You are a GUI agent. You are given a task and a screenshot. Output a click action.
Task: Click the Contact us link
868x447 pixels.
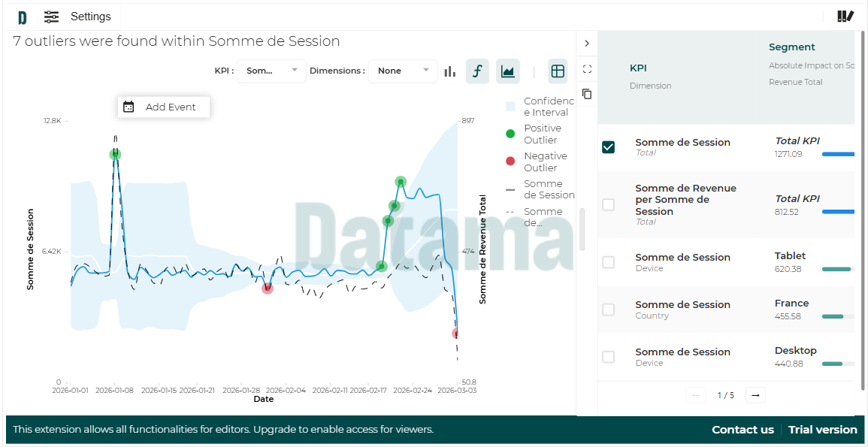742,430
